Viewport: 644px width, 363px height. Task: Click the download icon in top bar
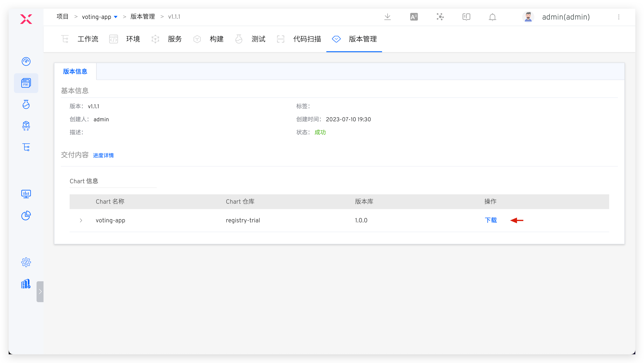click(x=387, y=17)
